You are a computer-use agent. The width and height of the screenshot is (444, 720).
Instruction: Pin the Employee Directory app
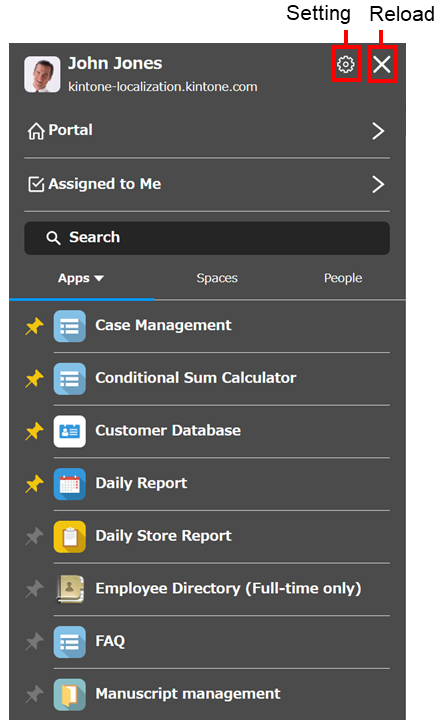tap(34, 589)
